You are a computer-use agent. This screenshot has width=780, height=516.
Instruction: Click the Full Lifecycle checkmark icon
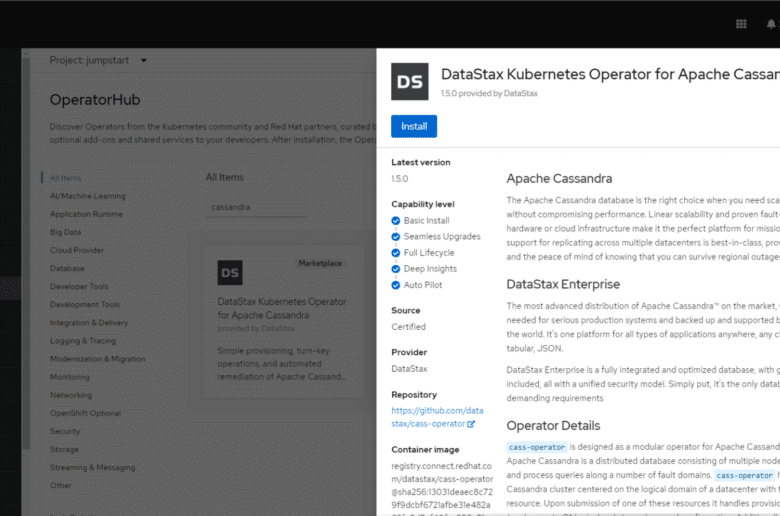tap(395, 253)
